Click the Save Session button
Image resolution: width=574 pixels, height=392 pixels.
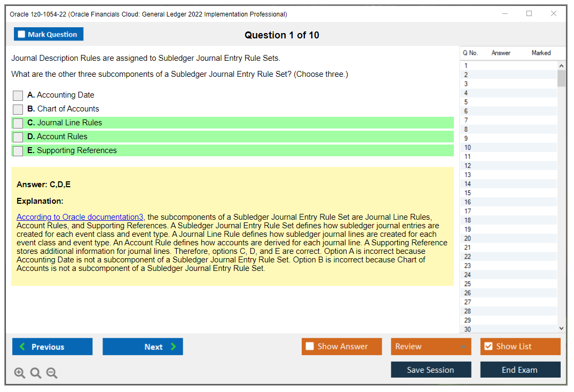[x=430, y=370]
